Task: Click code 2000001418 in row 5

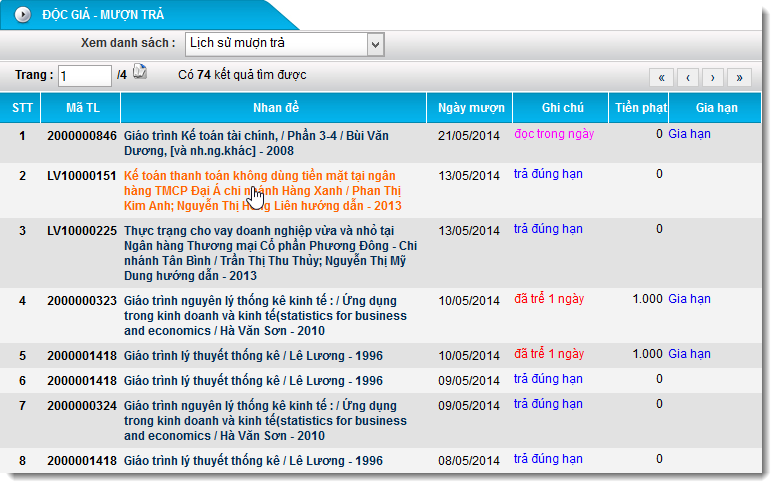Action: [x=82, y=356]
